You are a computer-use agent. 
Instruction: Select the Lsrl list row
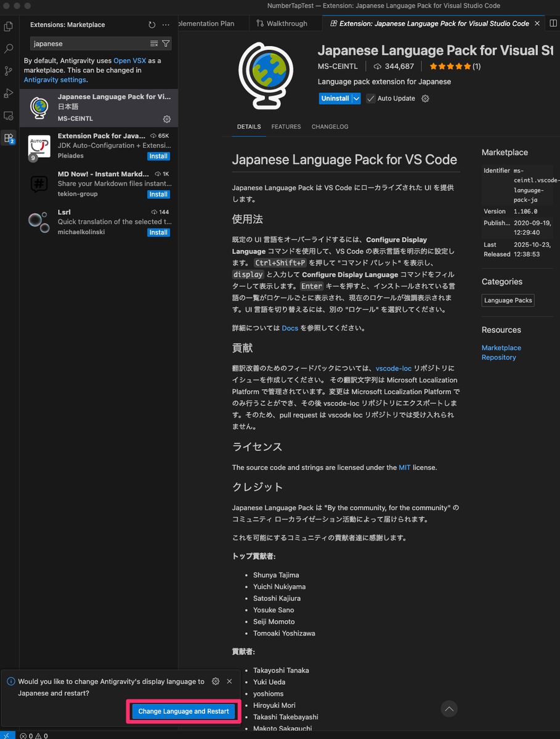pos(99,222)
